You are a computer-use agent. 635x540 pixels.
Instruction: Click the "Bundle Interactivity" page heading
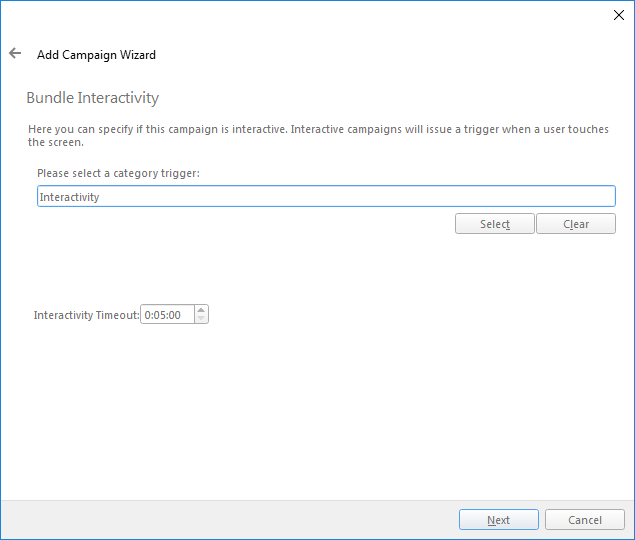pyautogui.click(x=92, y=98)
